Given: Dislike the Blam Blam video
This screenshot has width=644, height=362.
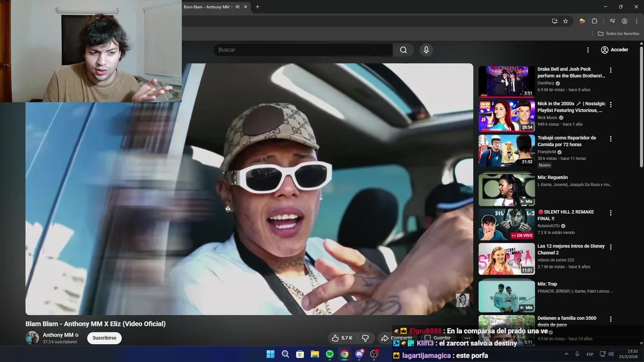Looking at the screenshot, I should coord(365,338).
